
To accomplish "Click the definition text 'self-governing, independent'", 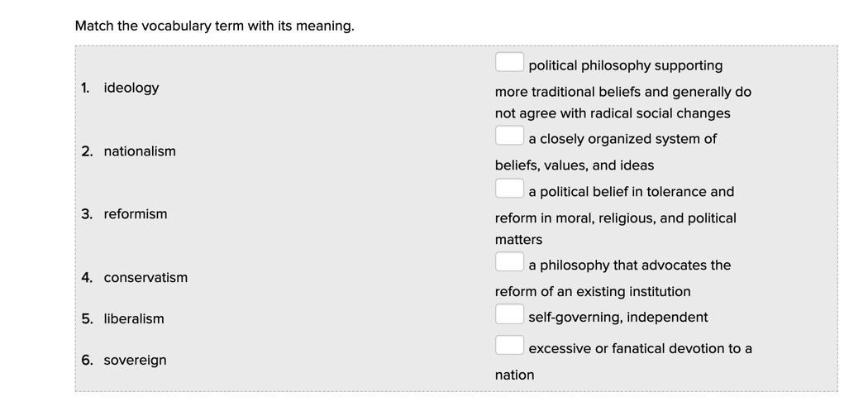I will [x=618, y=318].
